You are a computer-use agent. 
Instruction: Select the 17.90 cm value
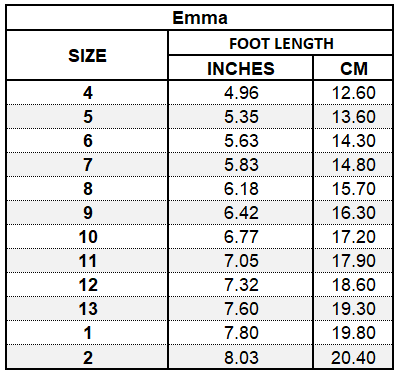point(353,261)
